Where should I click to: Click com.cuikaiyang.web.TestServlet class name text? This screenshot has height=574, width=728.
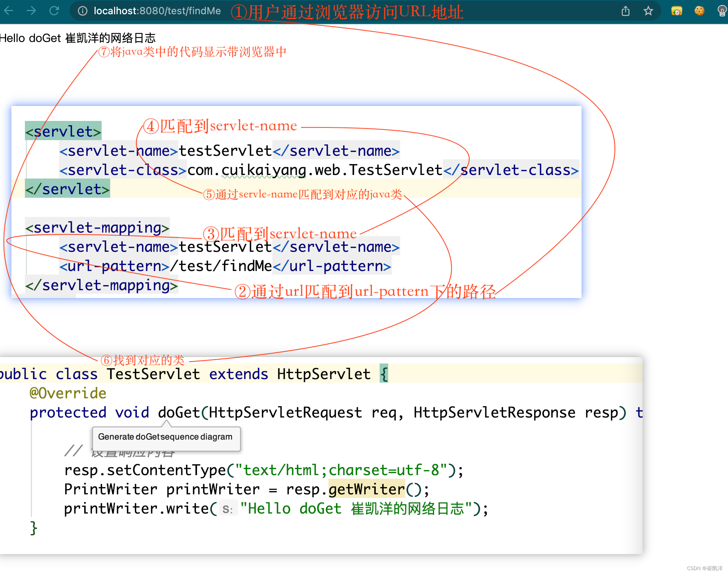coord(315,170)
